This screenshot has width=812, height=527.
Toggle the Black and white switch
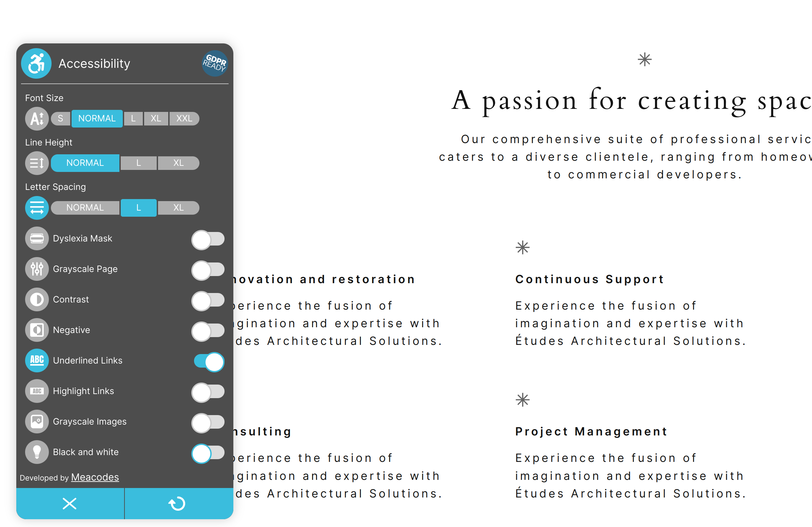click(x=208, y=451)
